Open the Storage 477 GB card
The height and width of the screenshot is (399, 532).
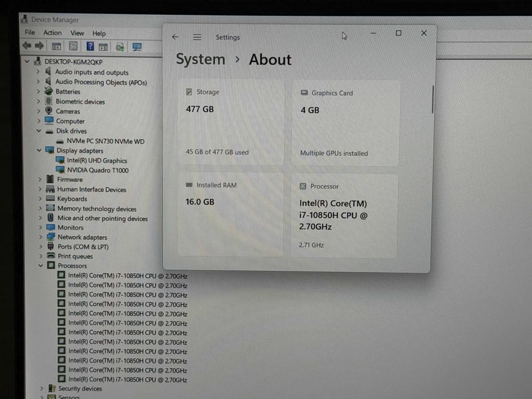click(231, 123)
